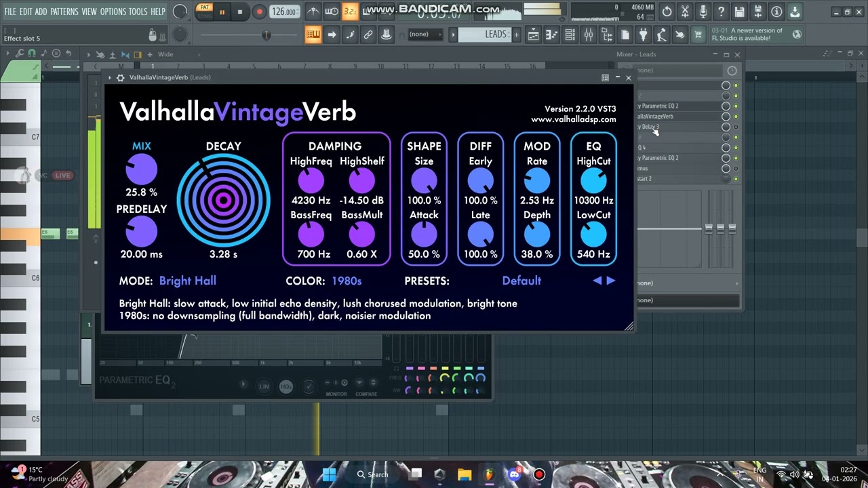The height and width of the screenshot is (488, 868).
Task: Open the TOOLS menu
Action: click(138, 12)
